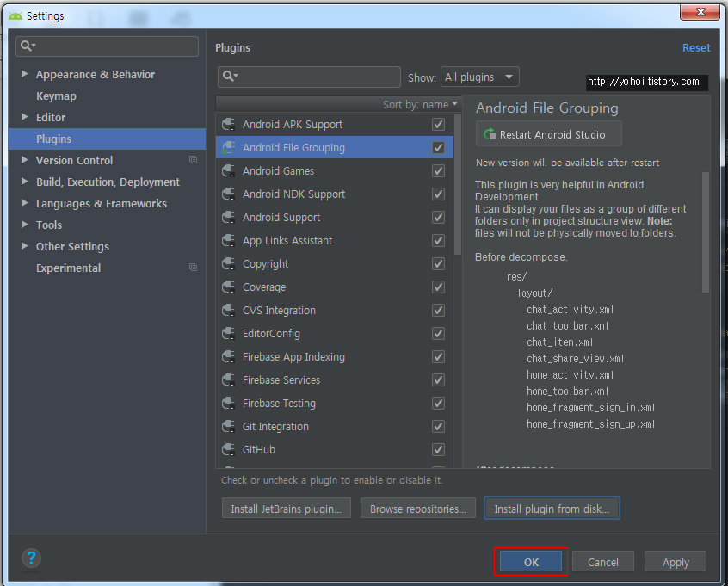The height and width of the screenshot is (586, 728).
Task: Click the Android NDK Support plugin icon
Action: [228, 194]
